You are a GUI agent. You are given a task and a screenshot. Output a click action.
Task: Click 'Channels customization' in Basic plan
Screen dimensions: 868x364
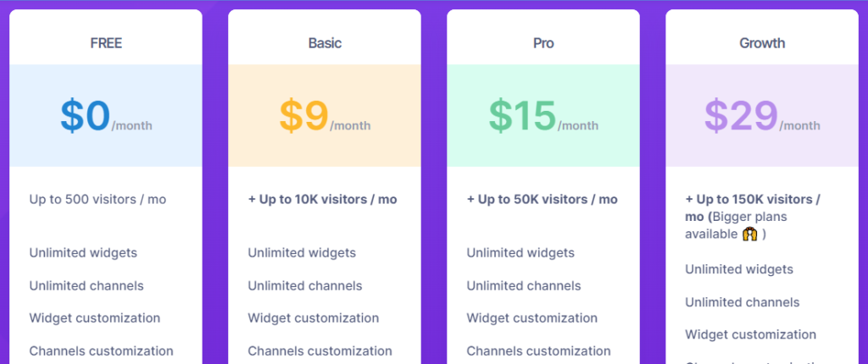tap(320, 350)
